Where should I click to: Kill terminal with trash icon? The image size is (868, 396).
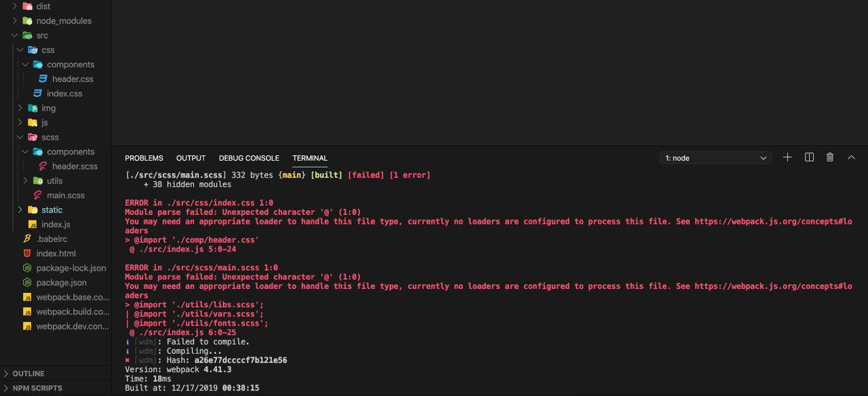coord(830,157)
